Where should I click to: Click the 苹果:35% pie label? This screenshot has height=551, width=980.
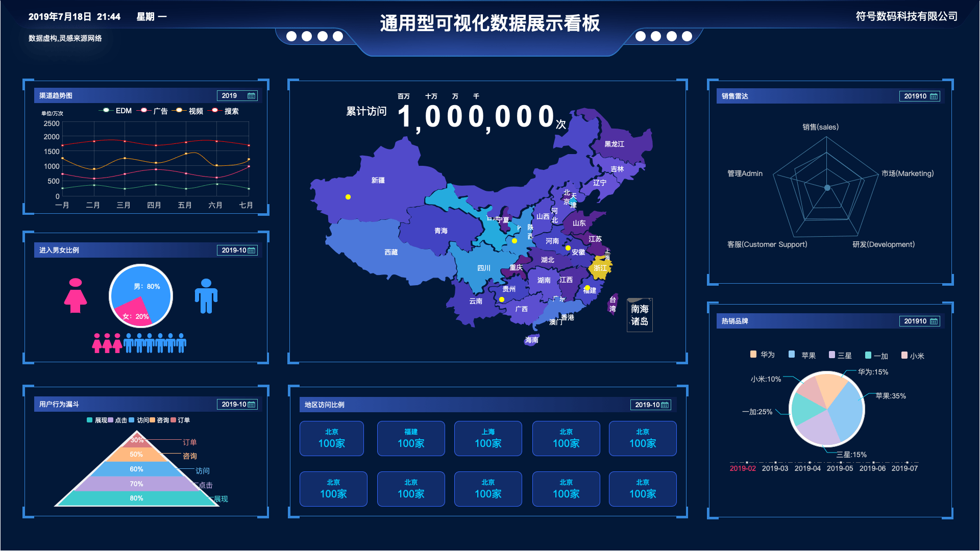891,396
